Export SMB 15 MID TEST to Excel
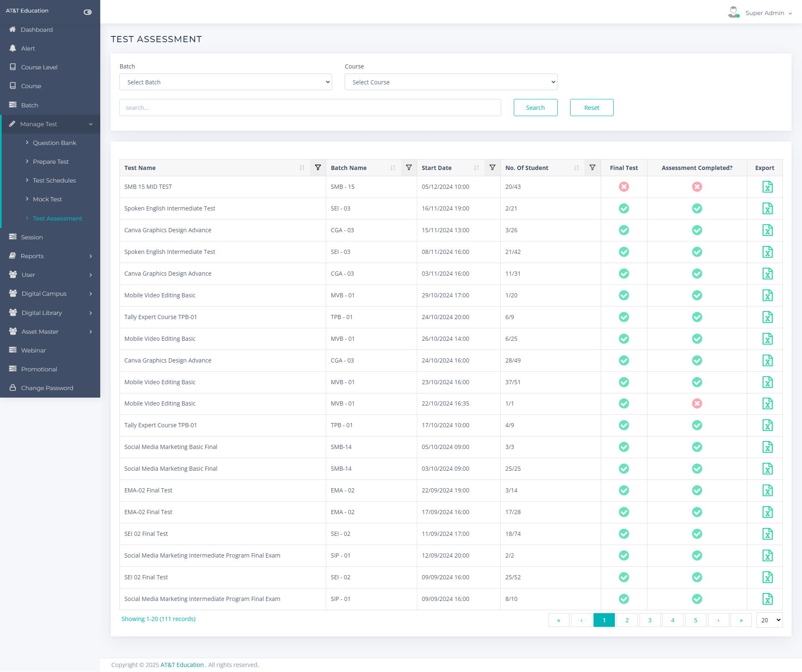 pyautogui.click(x=767, y=187)
